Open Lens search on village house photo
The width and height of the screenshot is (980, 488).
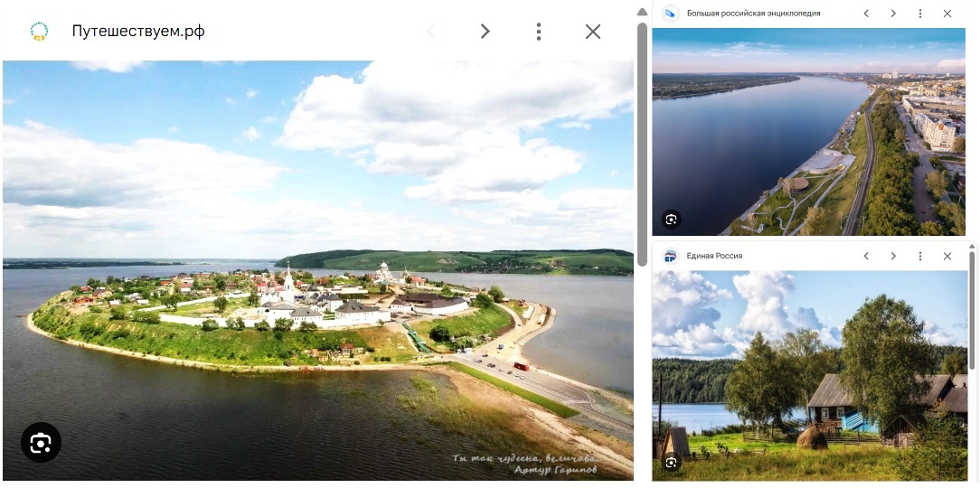(671, 462)
